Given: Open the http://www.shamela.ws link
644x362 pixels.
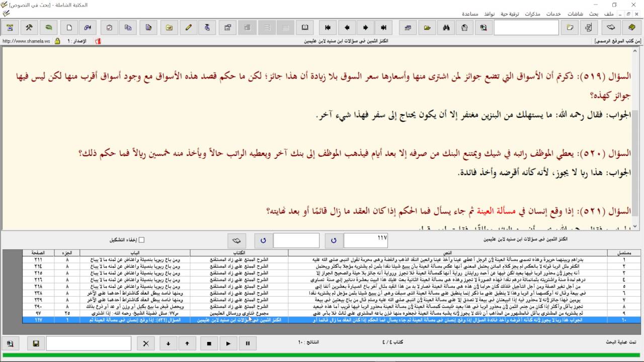Looking at the screenshot, I should coord(26,41).
